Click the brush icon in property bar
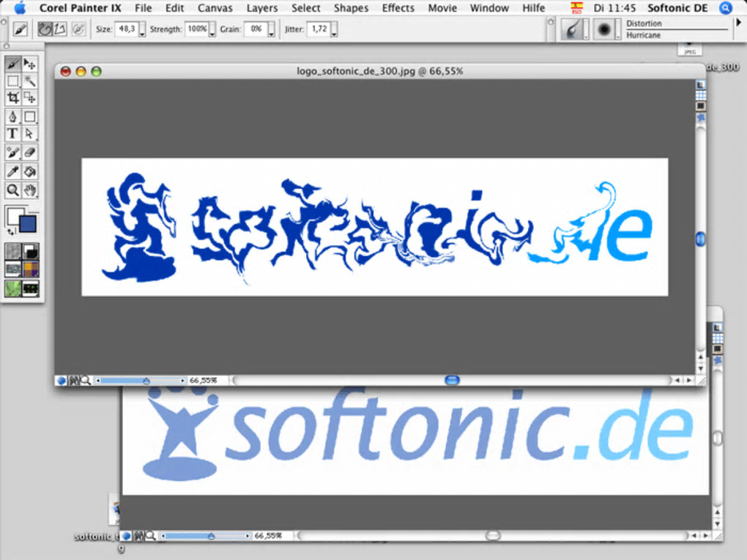This screenshot has width=747, height=560. tap(20, 29)
